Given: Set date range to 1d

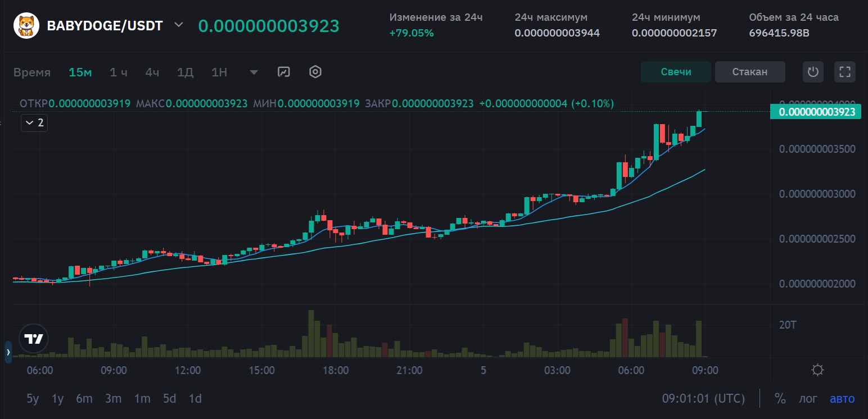Looking at the screenshot, I should [195, 399].
